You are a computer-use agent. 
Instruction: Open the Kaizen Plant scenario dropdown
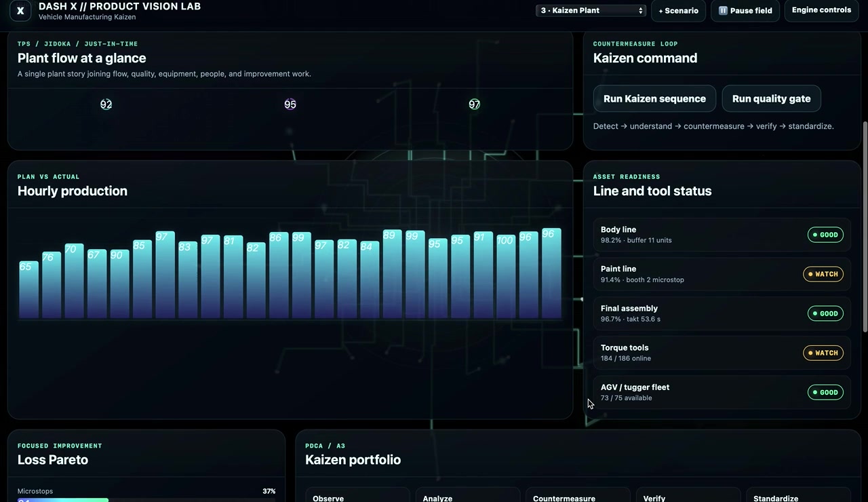point(591,10)
